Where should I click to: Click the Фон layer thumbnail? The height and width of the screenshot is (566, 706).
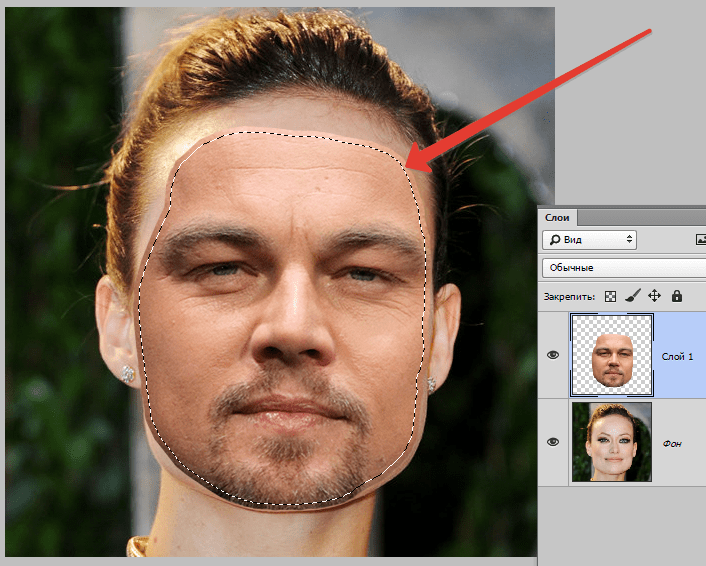(x=611, y=441)
